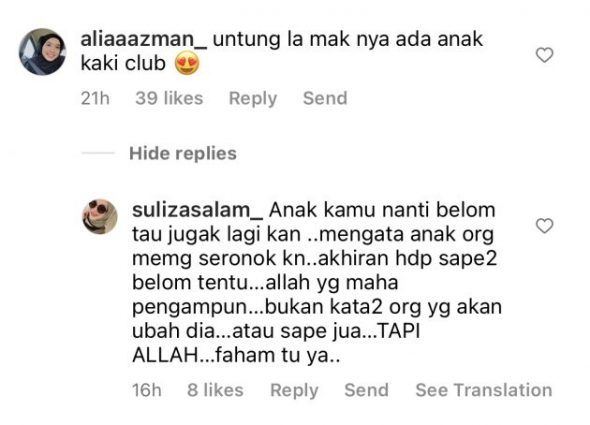Open the sulizasalam_ username link
590x425 pixels.
point(198,210)
